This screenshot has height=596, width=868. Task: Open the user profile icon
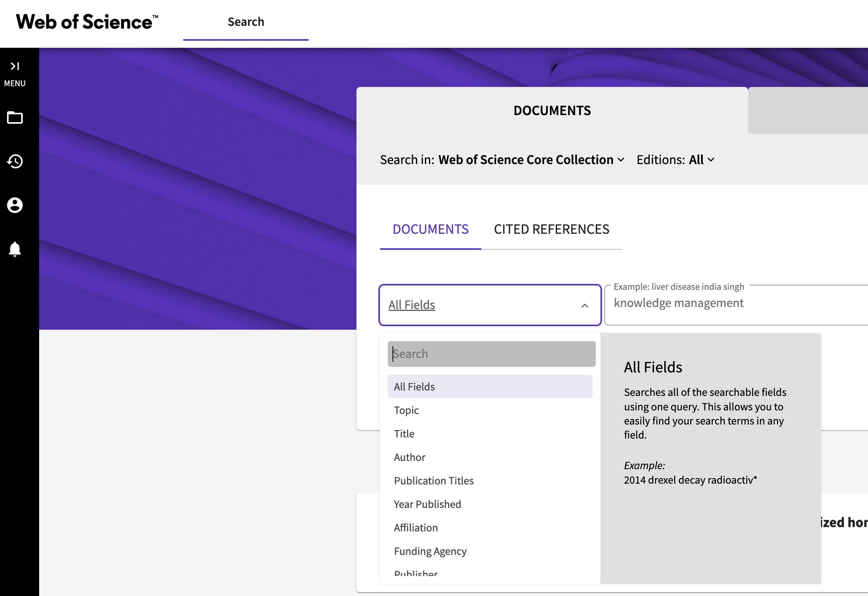point(15,205)
